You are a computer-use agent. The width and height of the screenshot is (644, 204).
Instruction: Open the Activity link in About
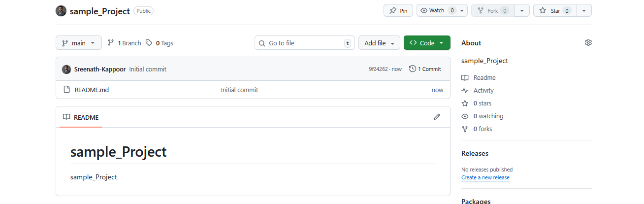(483, 91)
